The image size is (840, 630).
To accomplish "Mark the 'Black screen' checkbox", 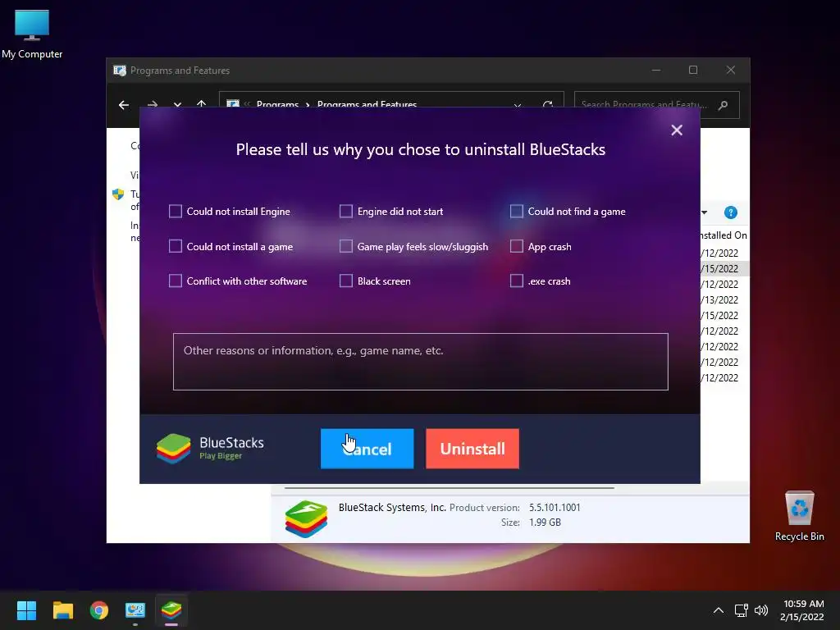I will pos(346,281).
